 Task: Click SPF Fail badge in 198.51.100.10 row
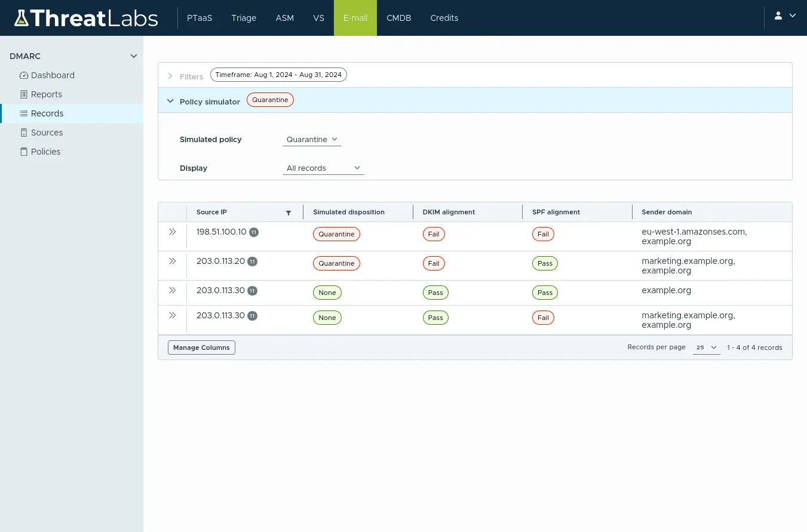pyautogui.click(x=543, y=234)
